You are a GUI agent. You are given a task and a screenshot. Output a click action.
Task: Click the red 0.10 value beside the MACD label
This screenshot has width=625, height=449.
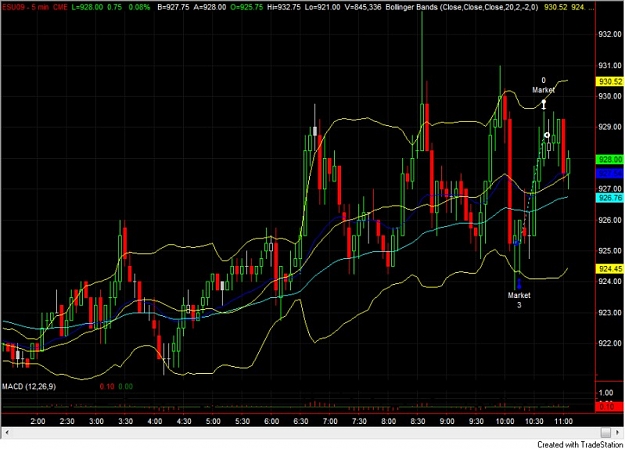[107, 387]
